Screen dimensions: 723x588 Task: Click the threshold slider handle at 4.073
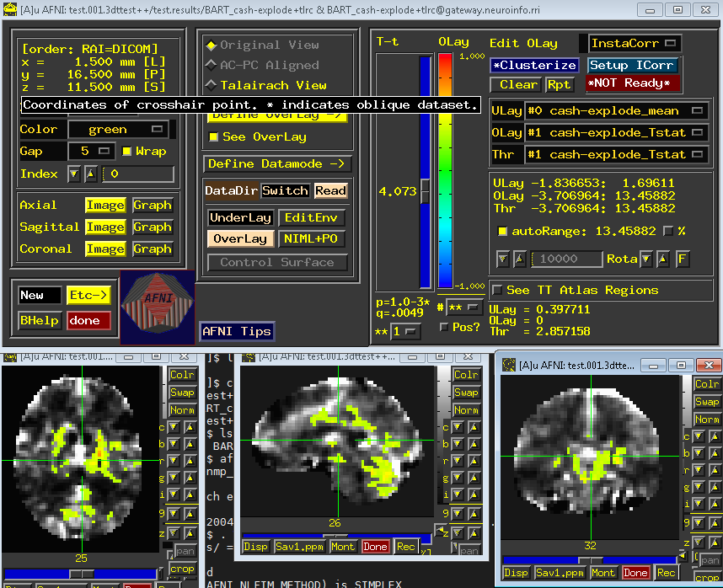(x=426, y=190)
